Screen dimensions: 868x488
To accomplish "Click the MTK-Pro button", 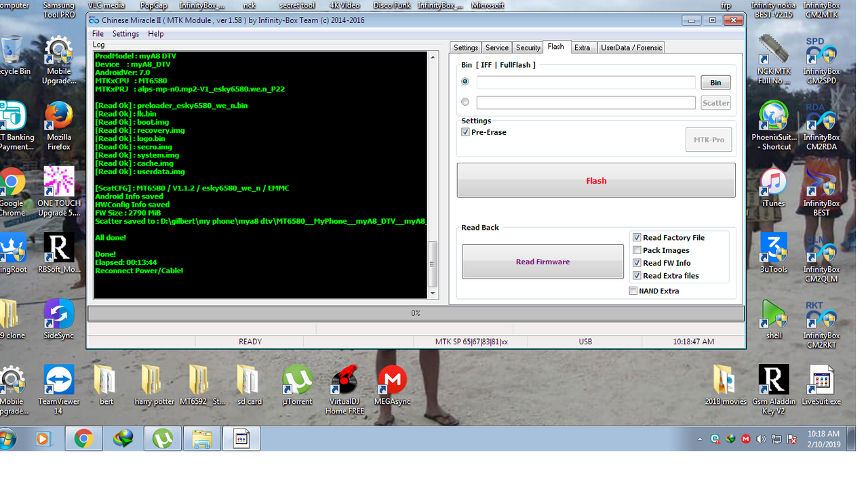I will [x=709, y=140].
